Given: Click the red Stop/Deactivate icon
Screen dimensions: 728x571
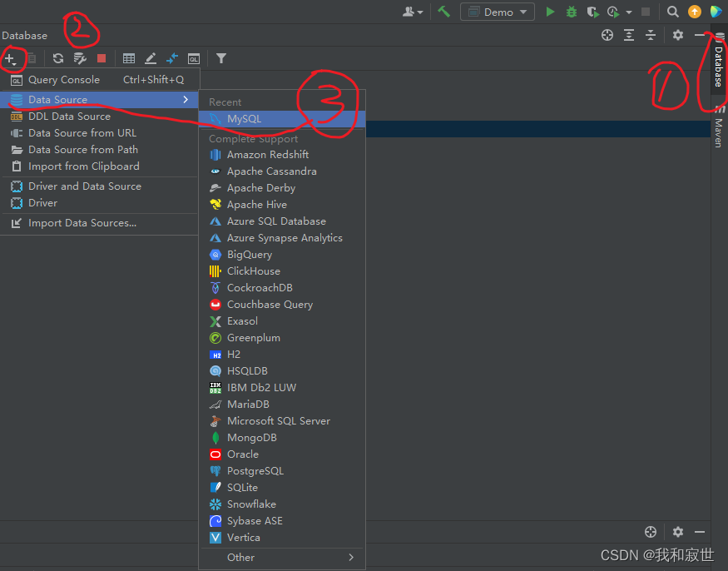Looking at the screenshot, I should [x=102, y=58].
